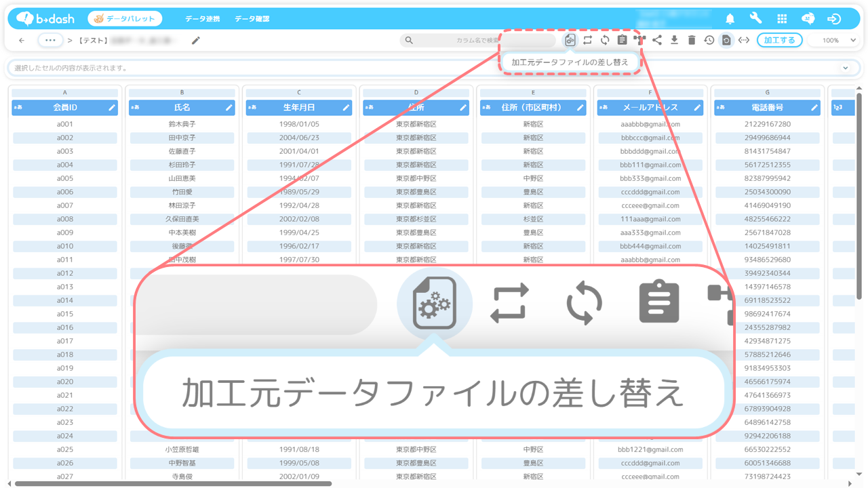This screenshot has width=868, height=488.
Task: Open the データ確認 menu
Action: point(252,19)
